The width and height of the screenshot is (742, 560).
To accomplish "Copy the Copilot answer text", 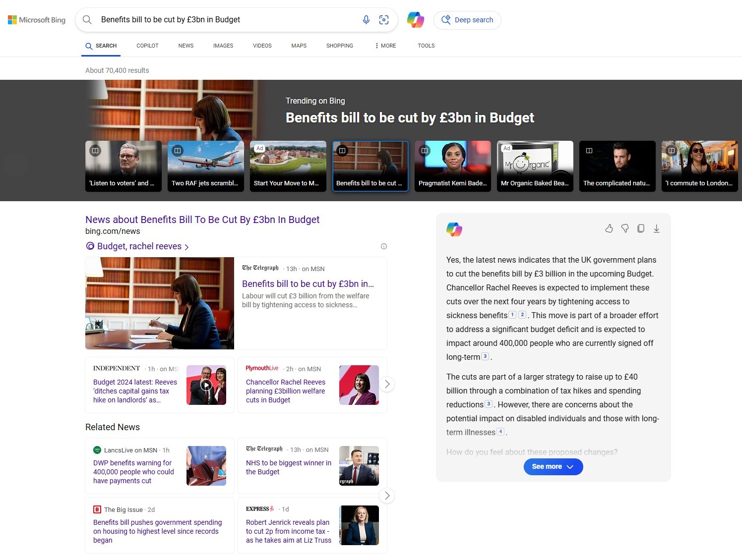I will pos(641,228).
